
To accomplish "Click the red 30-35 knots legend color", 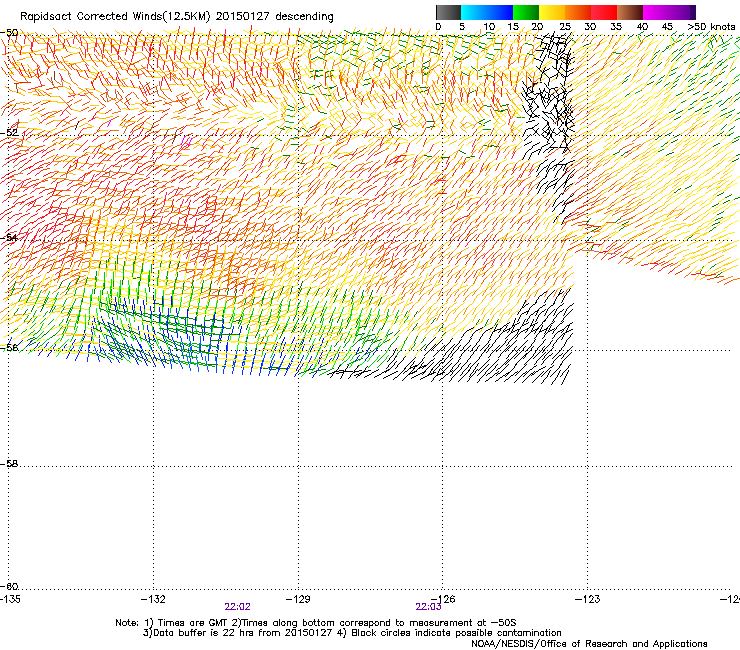I will pyautogui.click(x=604, y=12).
